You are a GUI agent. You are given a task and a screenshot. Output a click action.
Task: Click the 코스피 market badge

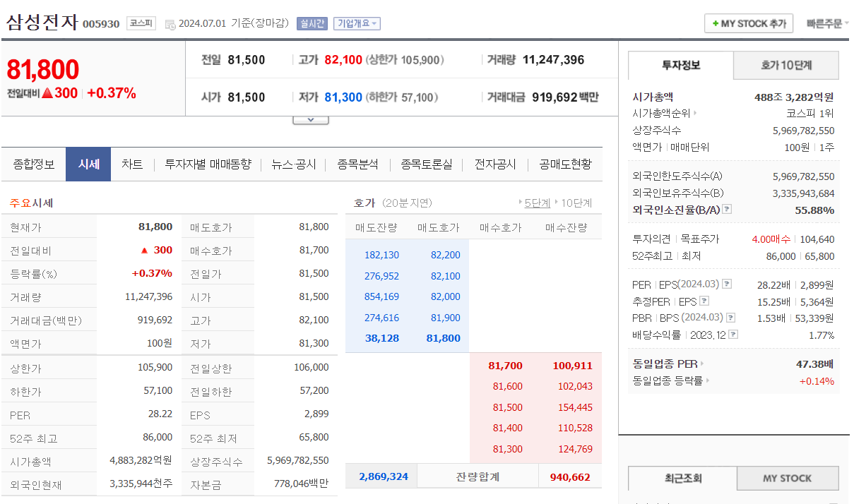[141, 23]
